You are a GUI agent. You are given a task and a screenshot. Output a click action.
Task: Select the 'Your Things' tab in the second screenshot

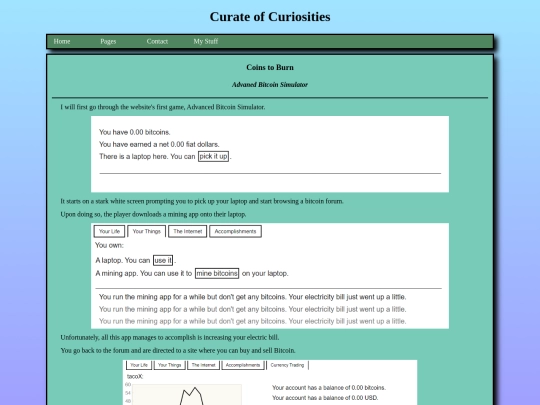pos(146,231)
